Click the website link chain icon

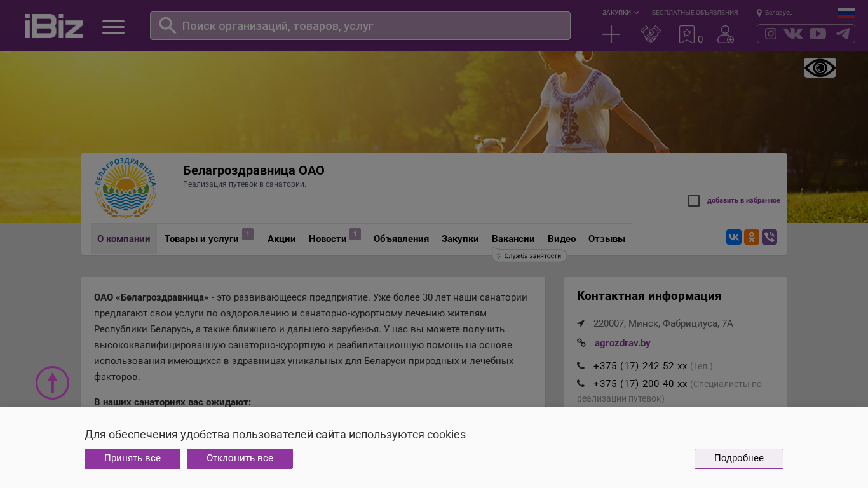pos(581,343)
